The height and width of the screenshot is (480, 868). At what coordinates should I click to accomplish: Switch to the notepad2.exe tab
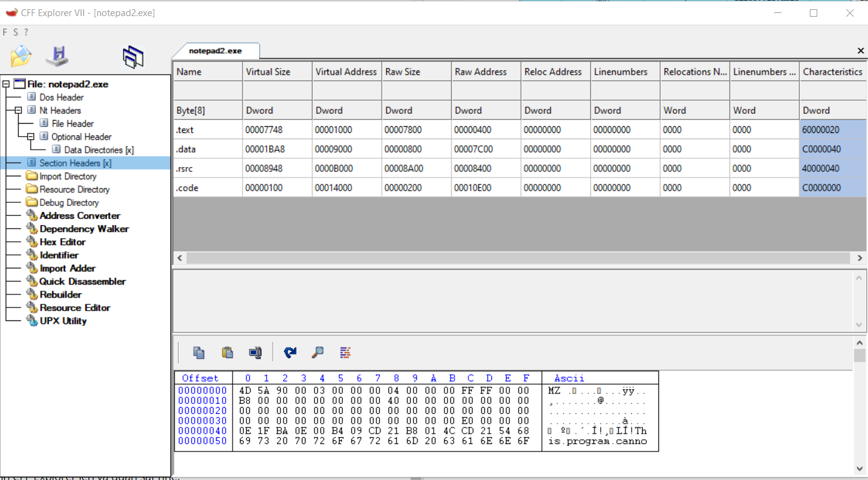click(x=215, y=51)
